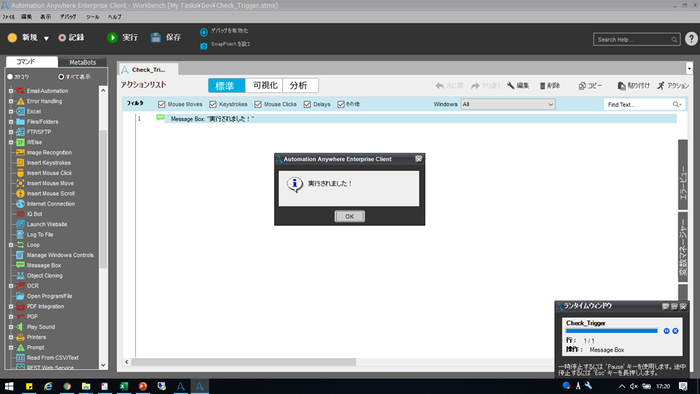Click the help question mark icon
The height and width of the screenshot is (394, 700).
(x=691, y=39)
